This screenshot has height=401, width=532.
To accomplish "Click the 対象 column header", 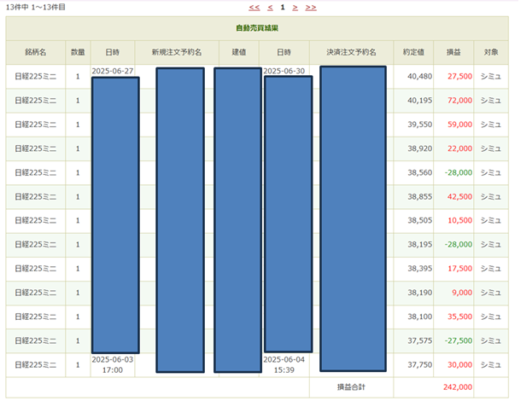I will pyautogui.click(x=491, y=52).
